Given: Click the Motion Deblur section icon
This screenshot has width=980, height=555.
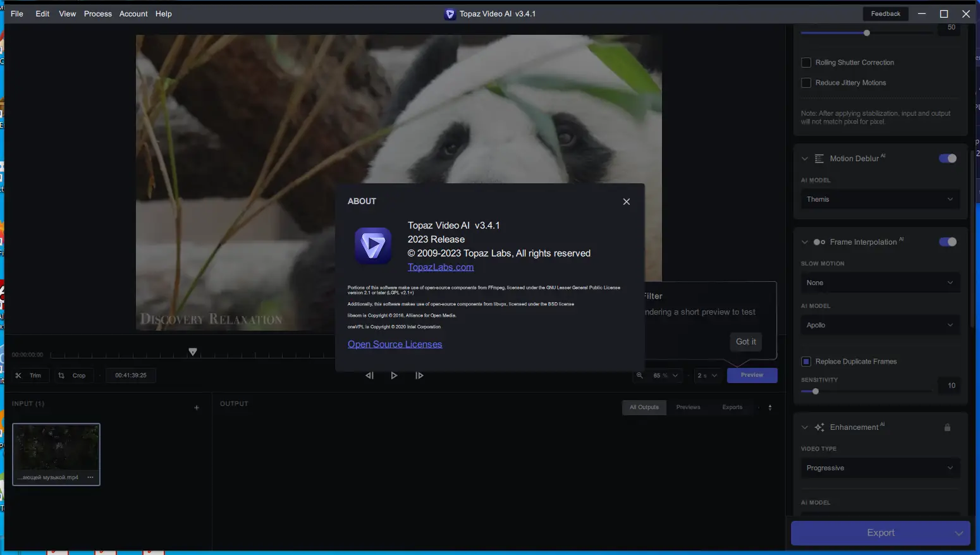Looking at the screenshot, I should click(819, 159).
